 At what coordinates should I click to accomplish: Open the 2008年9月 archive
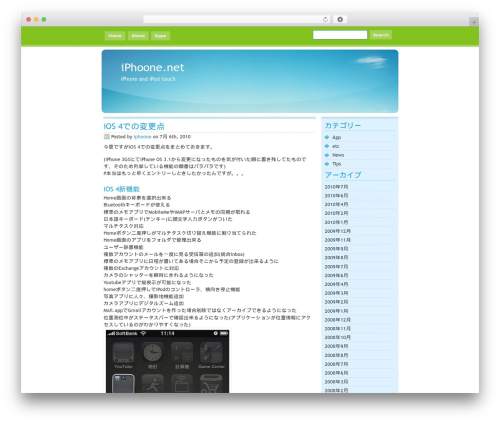pos(336,346)
